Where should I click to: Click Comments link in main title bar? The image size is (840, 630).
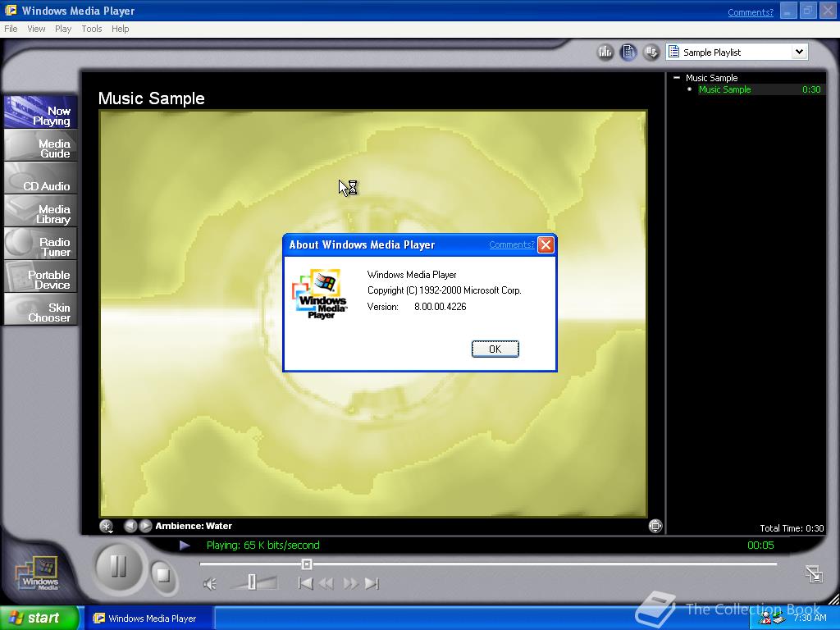click(x=750, y=11)
